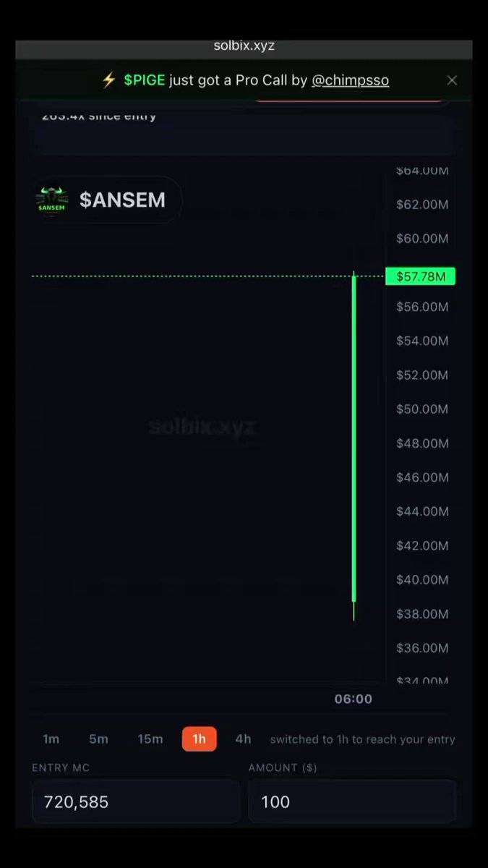
Task: Click the lightning bolt notification icon
Action: 108,80
